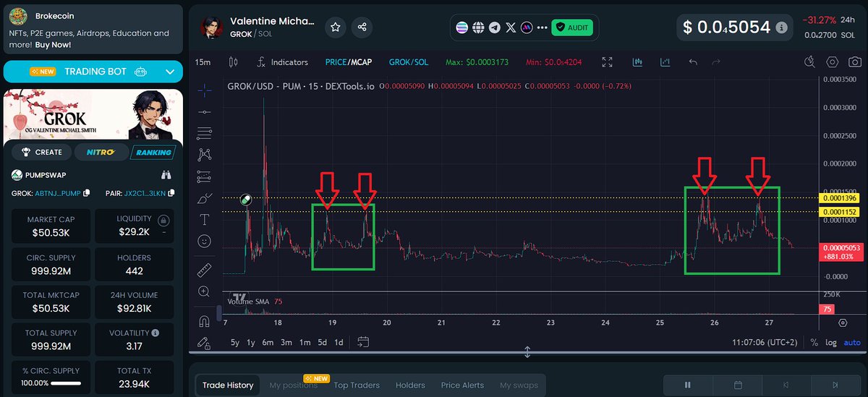Open Brokecoin Buy Now link
The image size is (868, 397).
[x=54, y=44]
